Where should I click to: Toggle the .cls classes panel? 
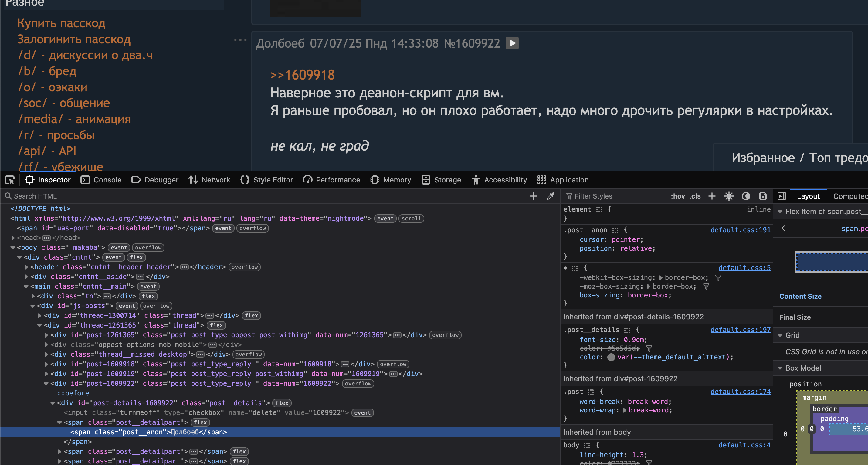pos(695,196)
